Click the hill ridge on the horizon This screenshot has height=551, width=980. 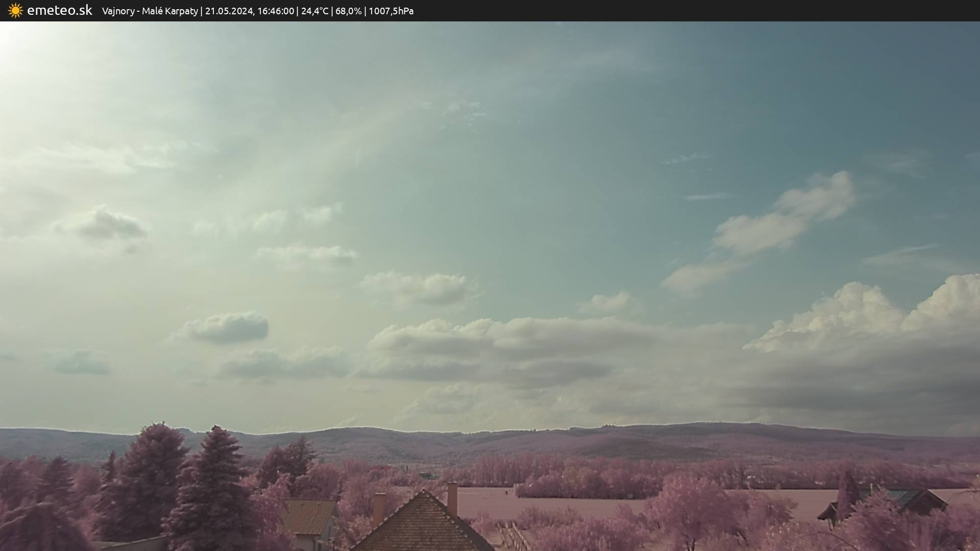[510, 439]
